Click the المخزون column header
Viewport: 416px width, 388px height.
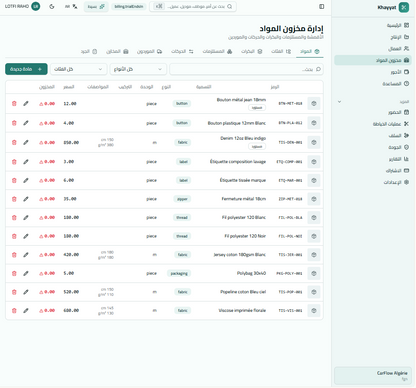pyautogui.click(x=47, y=87)
